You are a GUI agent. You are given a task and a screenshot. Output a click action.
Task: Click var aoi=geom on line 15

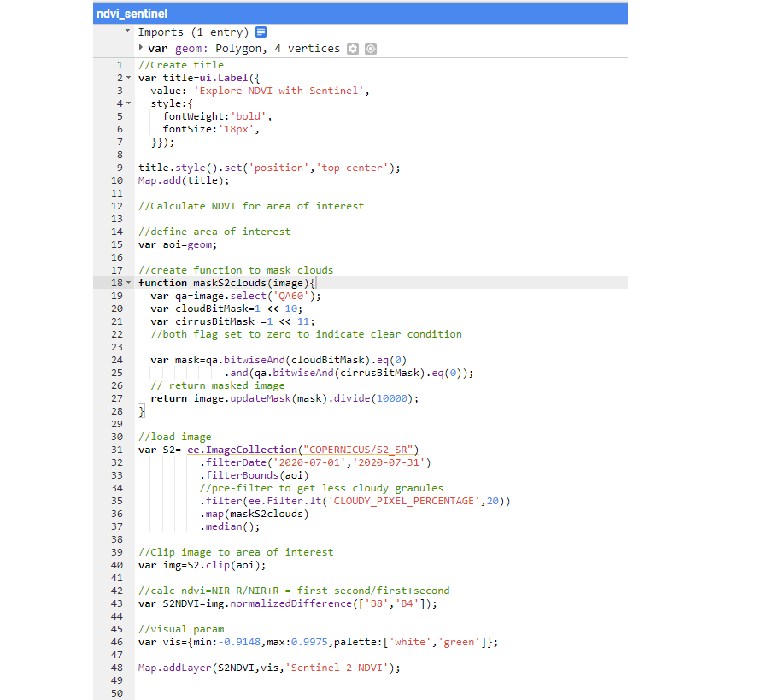click(178, 244)
